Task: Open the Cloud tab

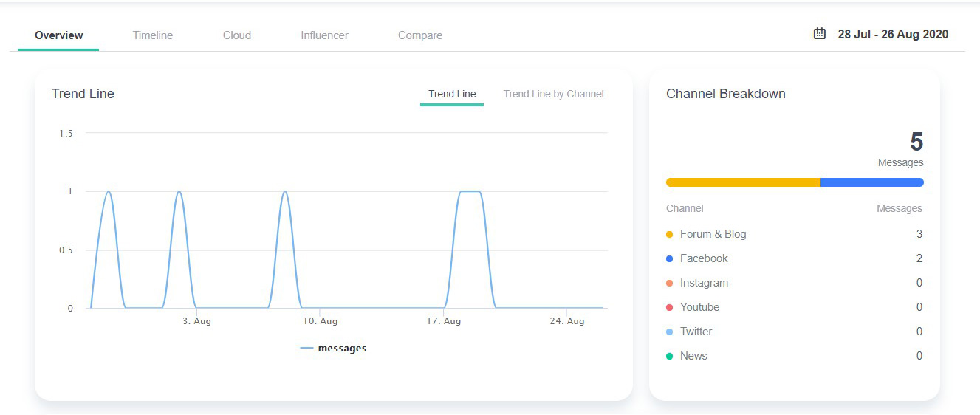Action: click(x=237, y=35)
